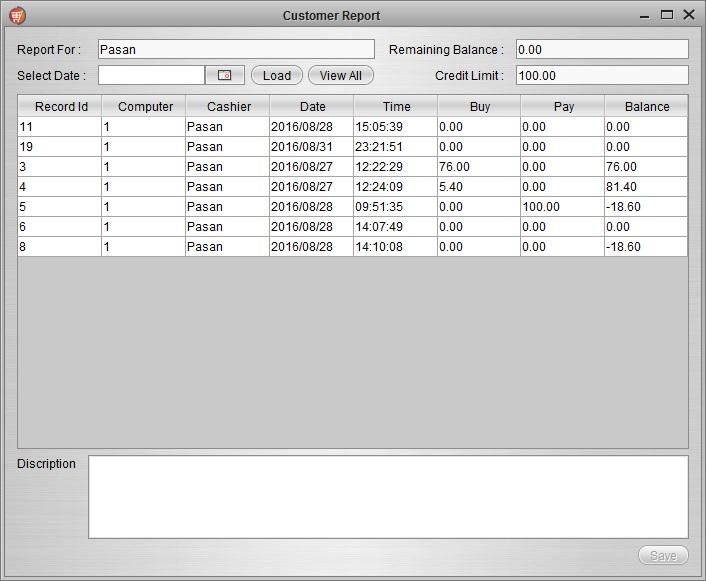Click time cell 12:24:09
Viewport: 706px width, 581px height.
395,186
